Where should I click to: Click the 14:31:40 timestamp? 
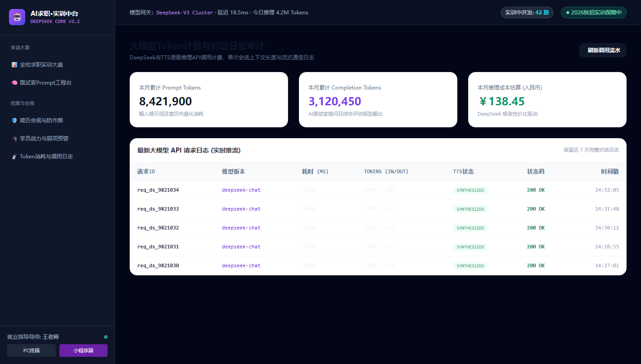click(607, 209)
